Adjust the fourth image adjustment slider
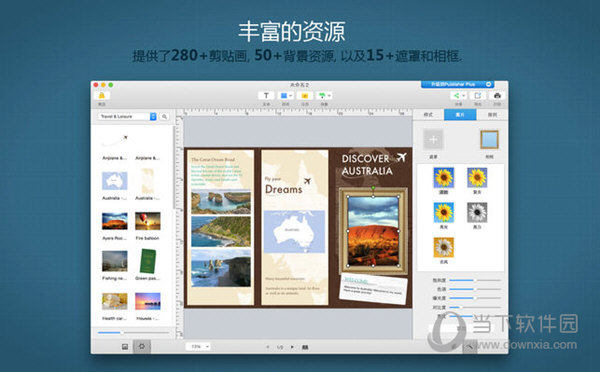 pos(475,307)
